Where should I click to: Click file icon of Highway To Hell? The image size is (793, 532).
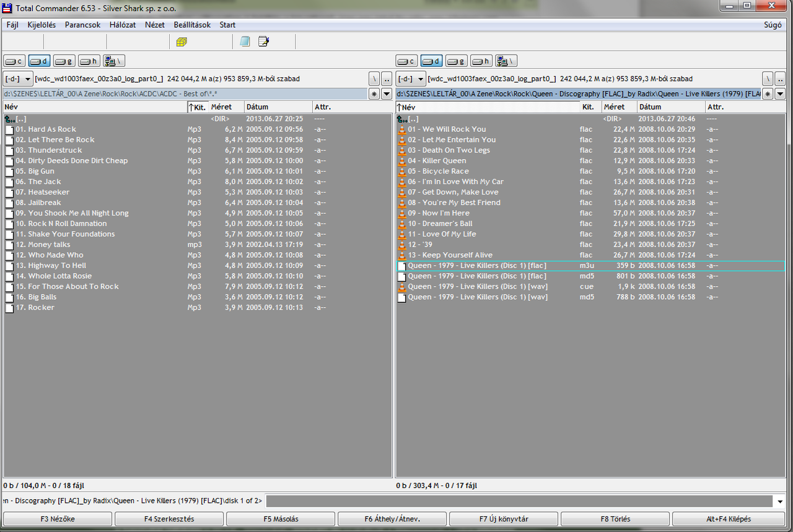(9, 266)
